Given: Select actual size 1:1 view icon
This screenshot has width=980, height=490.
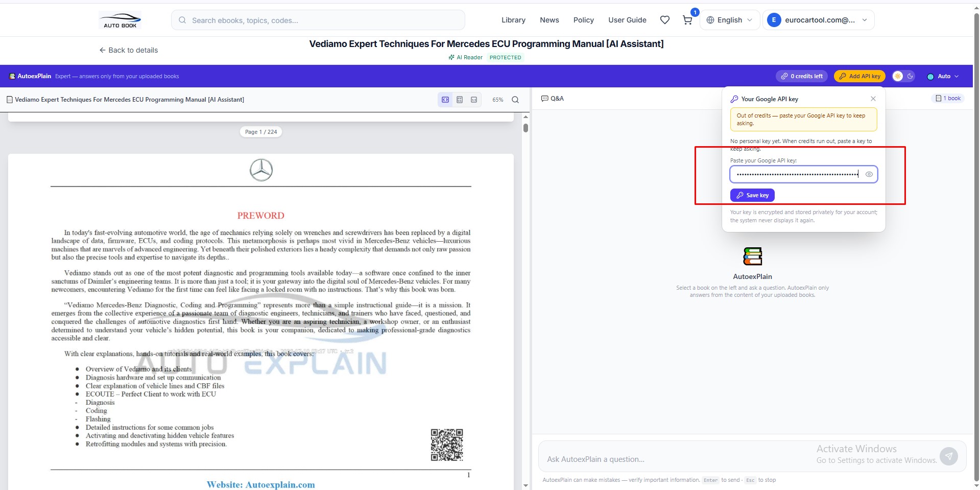Looking at the screenshot, I should (x=474, y=100).
